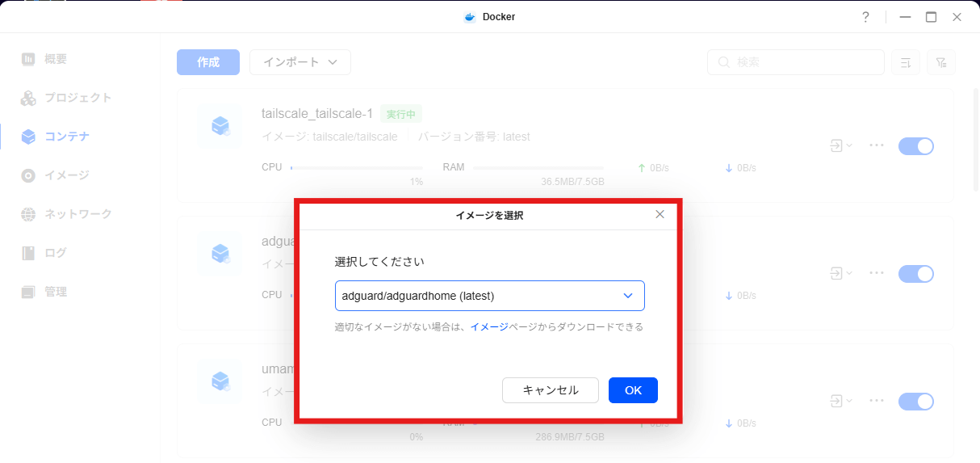Click the 36.5MB/7.5GB memory value
Image resolution: width=980 pixels, height=463 pixels.
[572, 182]
